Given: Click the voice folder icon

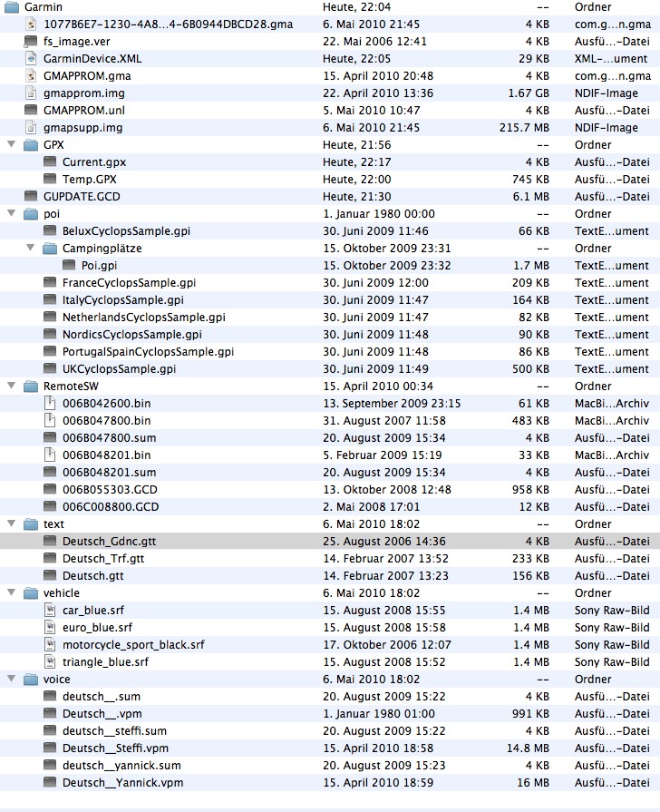Looking at the screenshot, I should [31, 679].
